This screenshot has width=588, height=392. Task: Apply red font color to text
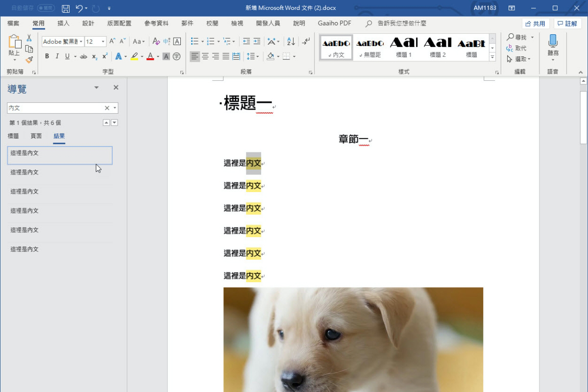pos(150,56)
